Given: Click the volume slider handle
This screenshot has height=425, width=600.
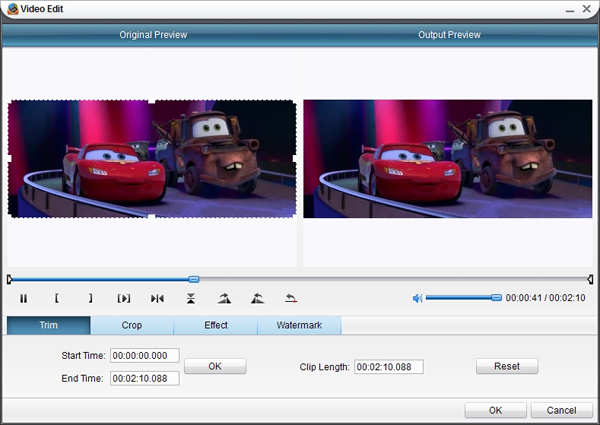Looking at the screenshot, I should click(x=496, y=298).
